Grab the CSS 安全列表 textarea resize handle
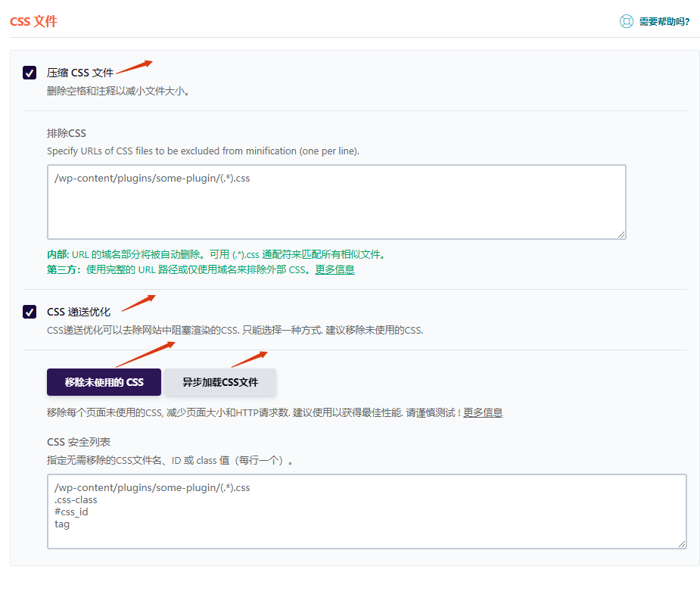700x594 pixels. (x=681, y=543)
